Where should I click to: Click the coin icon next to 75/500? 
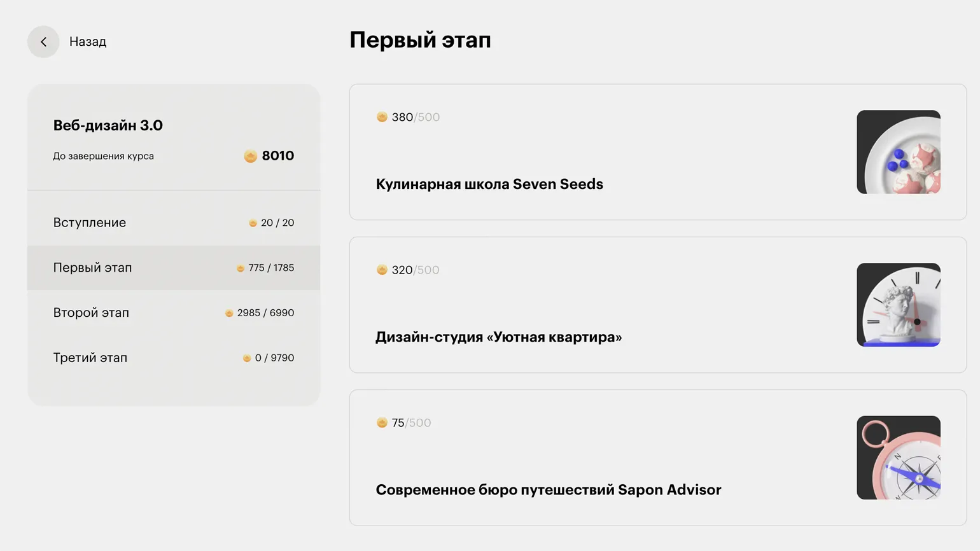coord(382,422)
